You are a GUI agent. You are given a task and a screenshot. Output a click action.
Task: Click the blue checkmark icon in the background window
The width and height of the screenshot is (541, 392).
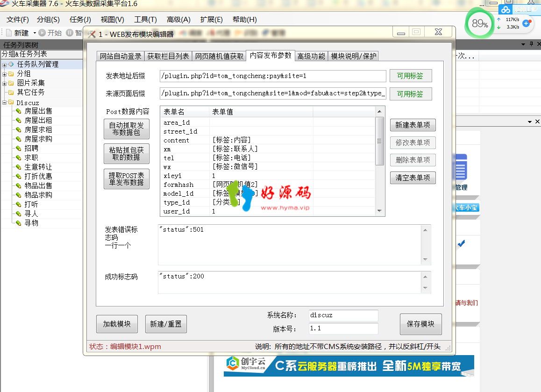pyautogui.click(x=461, y=243)
